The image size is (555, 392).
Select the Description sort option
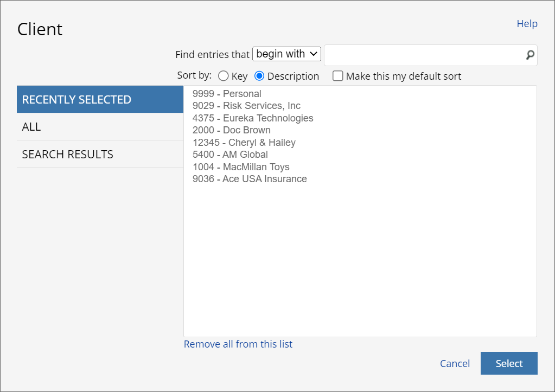(259, 76)
